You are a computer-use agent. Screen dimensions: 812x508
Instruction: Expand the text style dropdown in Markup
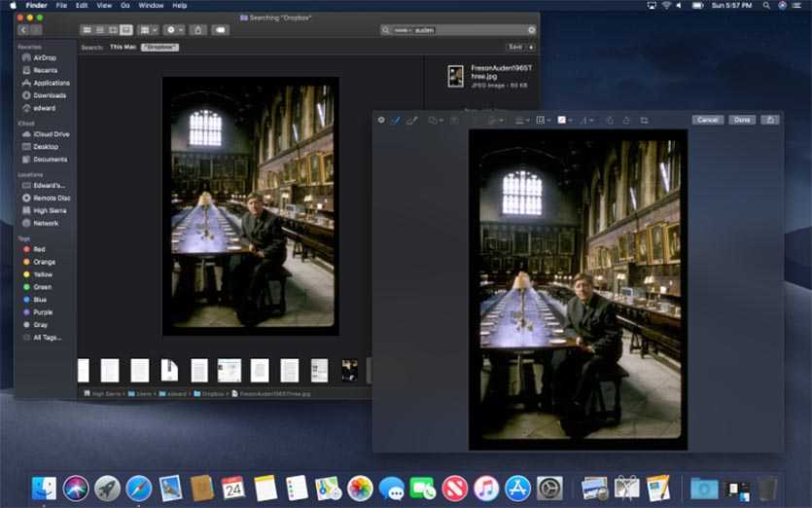[x=587, y=120]
